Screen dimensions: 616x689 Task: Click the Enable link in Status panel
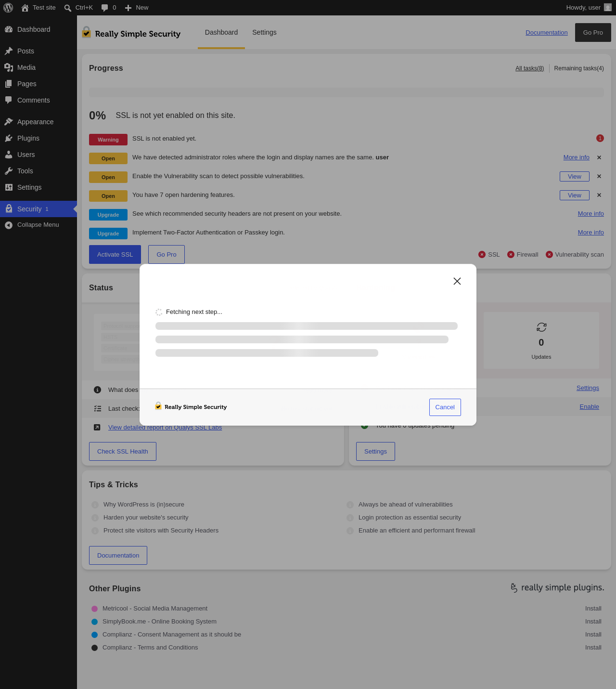tap(589, 407)
